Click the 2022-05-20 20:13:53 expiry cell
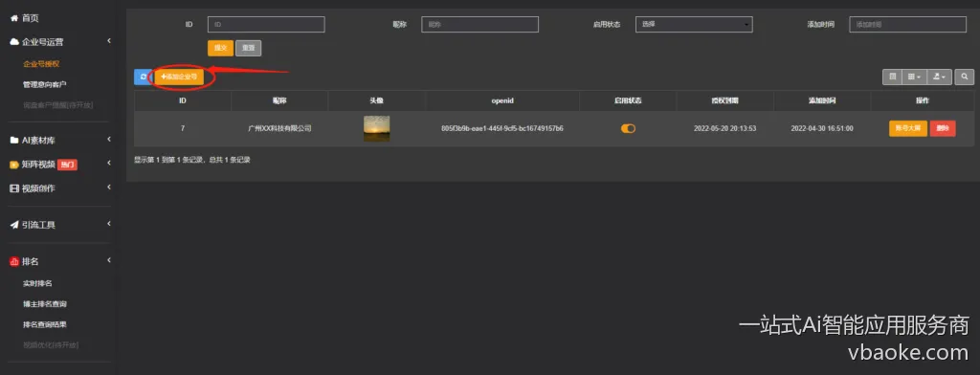Screen dimensions: 980x375 [x=725, y=129]
